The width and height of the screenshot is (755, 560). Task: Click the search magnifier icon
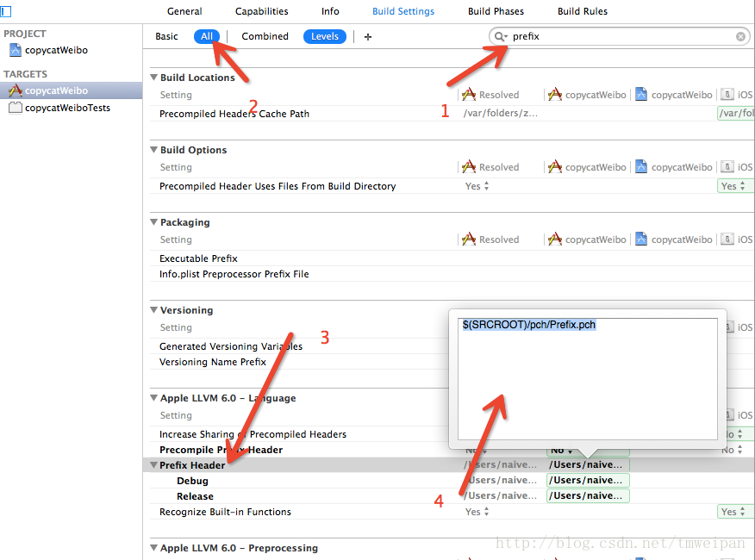tap(501, 36)
